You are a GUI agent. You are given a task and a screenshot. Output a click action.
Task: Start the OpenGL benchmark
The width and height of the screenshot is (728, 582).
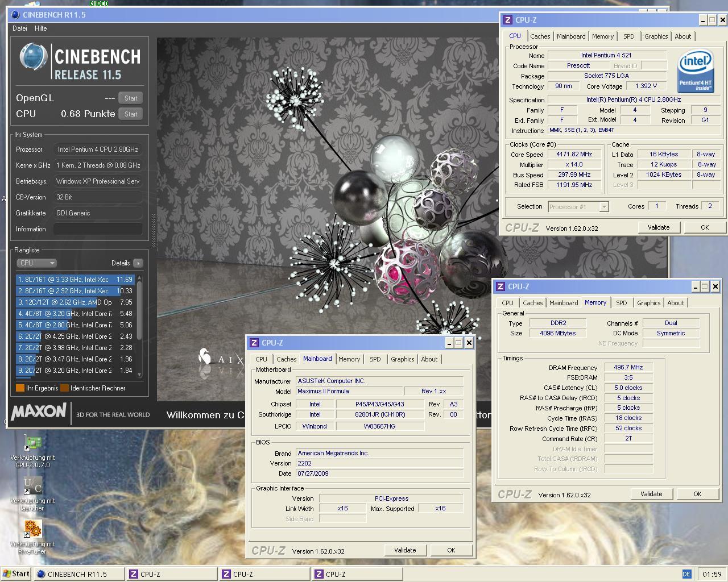131,98
